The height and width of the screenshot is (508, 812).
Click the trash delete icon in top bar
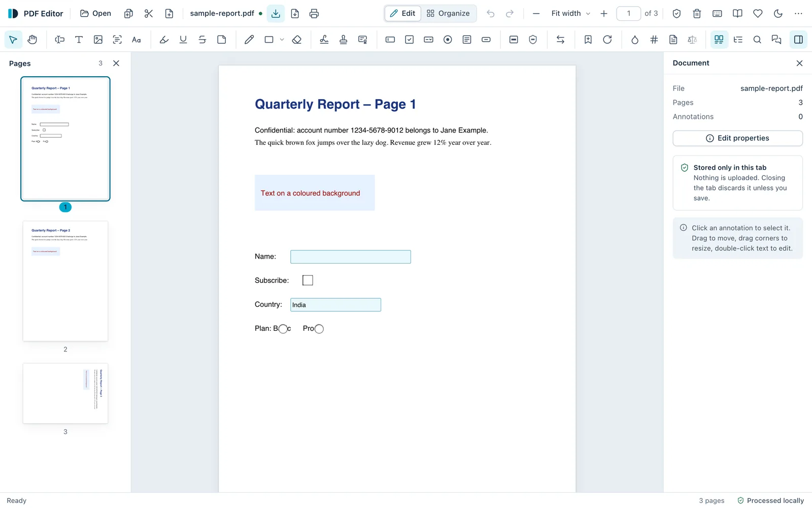point(697,14)
